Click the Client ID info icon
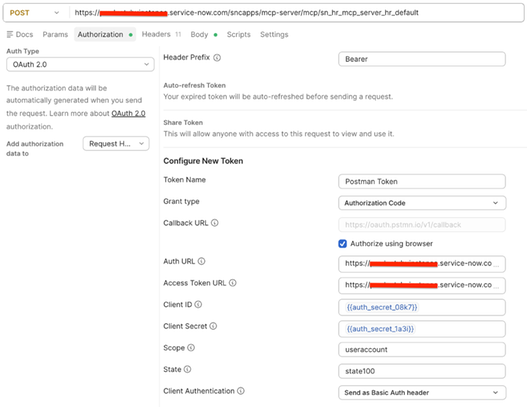Image resolution: width=527 pixels, height=407 pixels. (198, 304)
